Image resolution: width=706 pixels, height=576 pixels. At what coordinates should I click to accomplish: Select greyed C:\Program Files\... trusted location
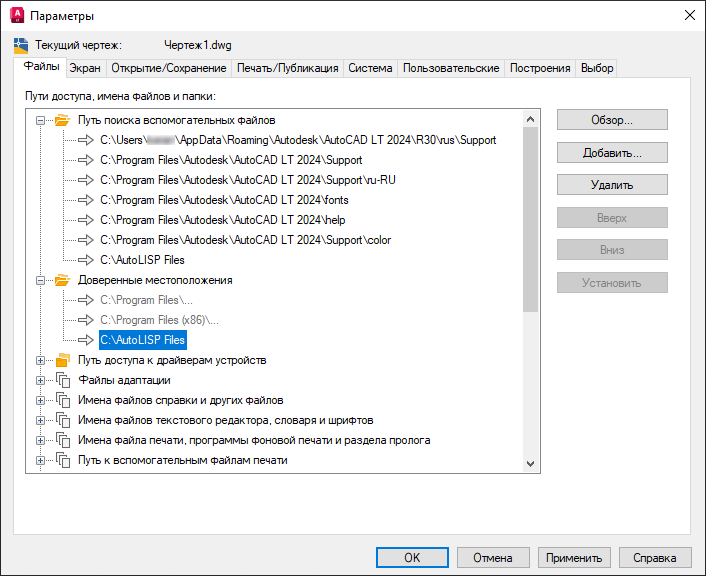pyautogui.click(x=146, y=300)
